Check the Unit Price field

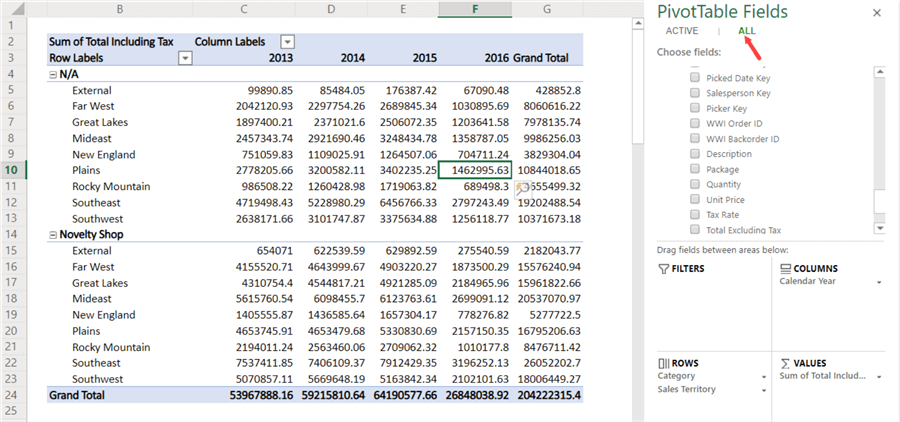coord(695,200)
